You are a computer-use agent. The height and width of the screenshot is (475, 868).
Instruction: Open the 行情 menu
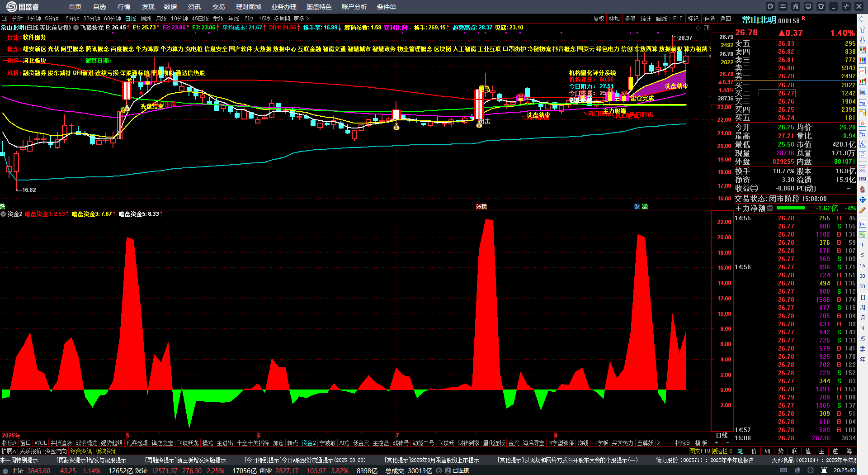(124, 7)
